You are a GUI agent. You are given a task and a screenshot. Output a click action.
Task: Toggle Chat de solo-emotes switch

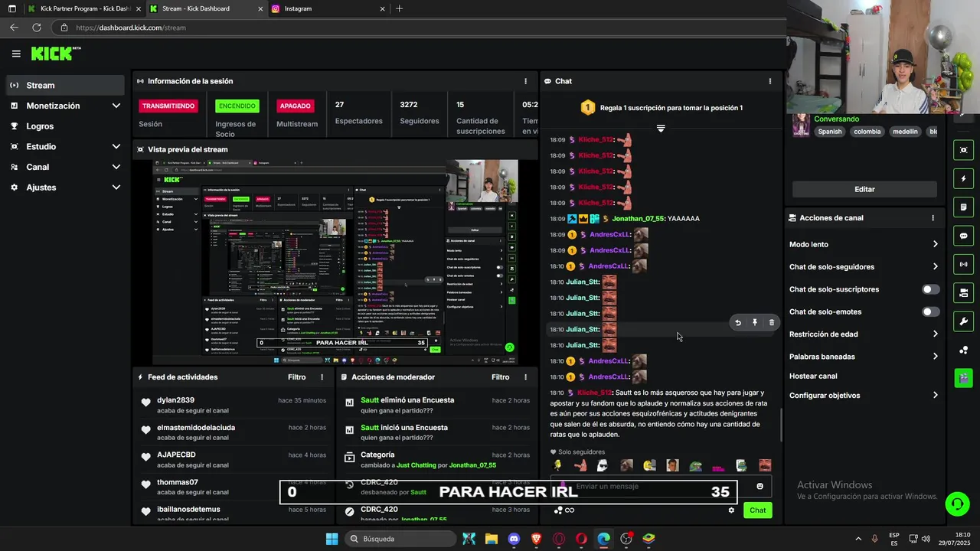[x=930, y=312]
